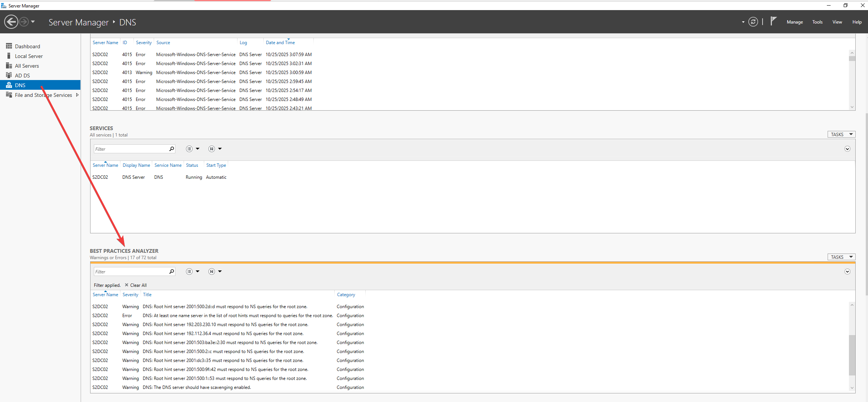The width and height of the screenshot is (868, 402).
Task: Open criteria list dropdown in Services
Action: point(193,149)
